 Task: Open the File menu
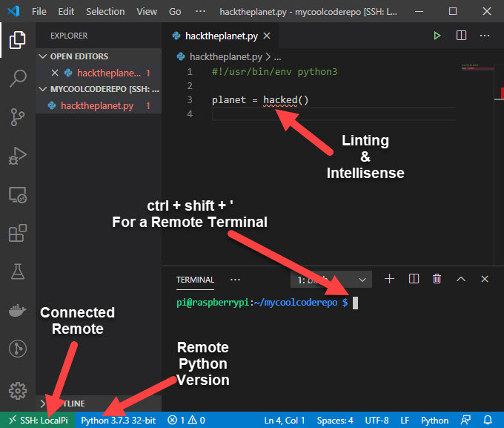[x=39, y=12]
